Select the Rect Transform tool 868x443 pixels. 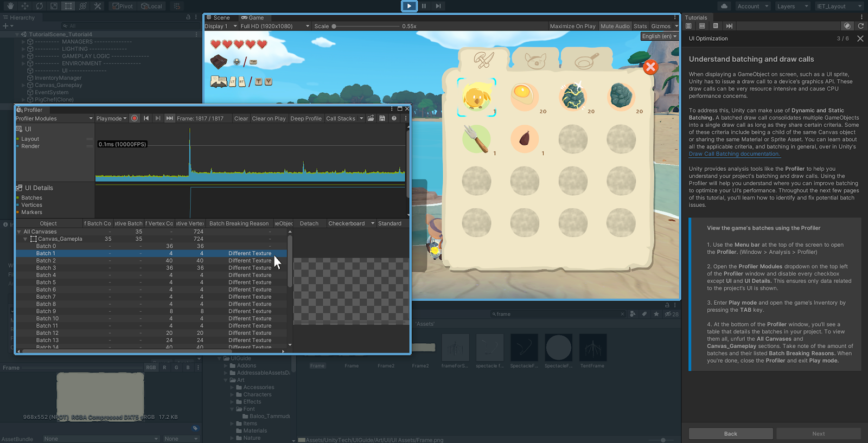click(68, 6)
